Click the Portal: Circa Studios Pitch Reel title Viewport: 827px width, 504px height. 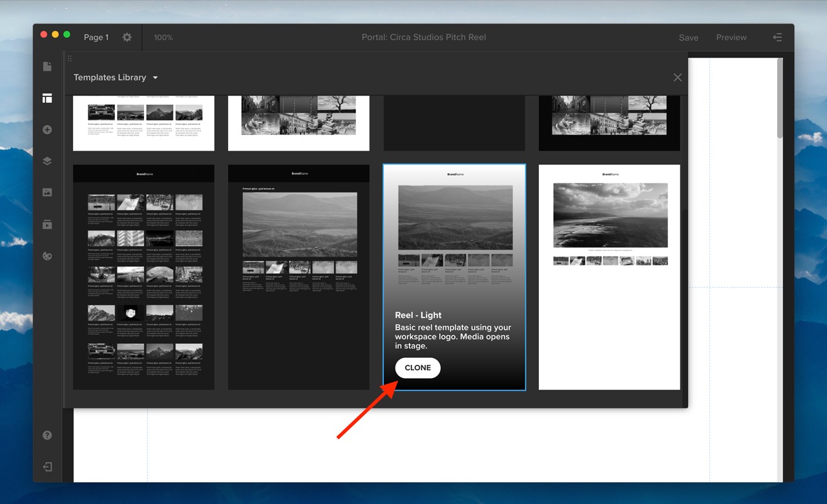tap(424, 37)
